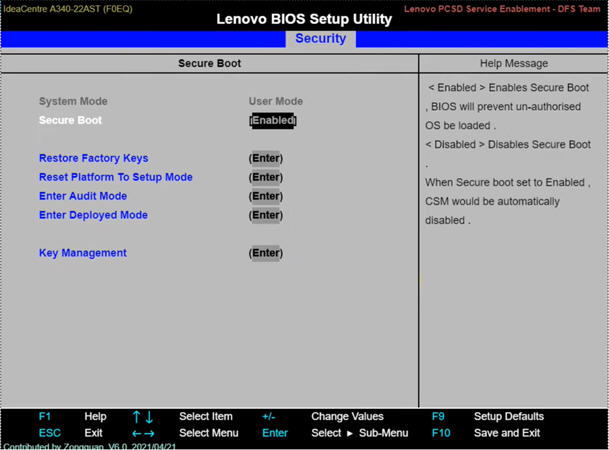The width and height of the screenshot is (609, 450).
Task: Click the Lenovo BIOS Setup Utility title
Action: (304, 19)
